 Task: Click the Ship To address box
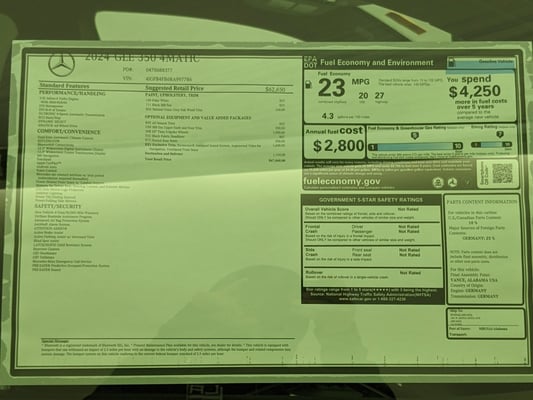pyautogui.click(x=485, y=323)
